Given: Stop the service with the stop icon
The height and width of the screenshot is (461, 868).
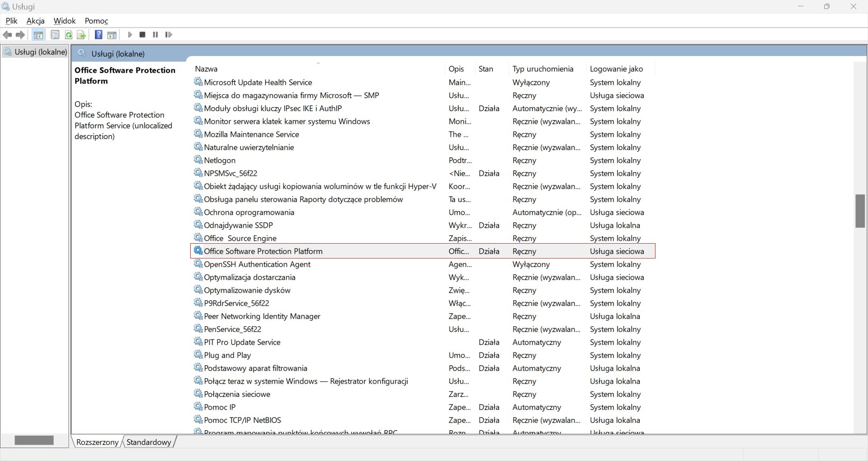Looking at the screenshot, I should pyautogui.click(x=142, y=35).
